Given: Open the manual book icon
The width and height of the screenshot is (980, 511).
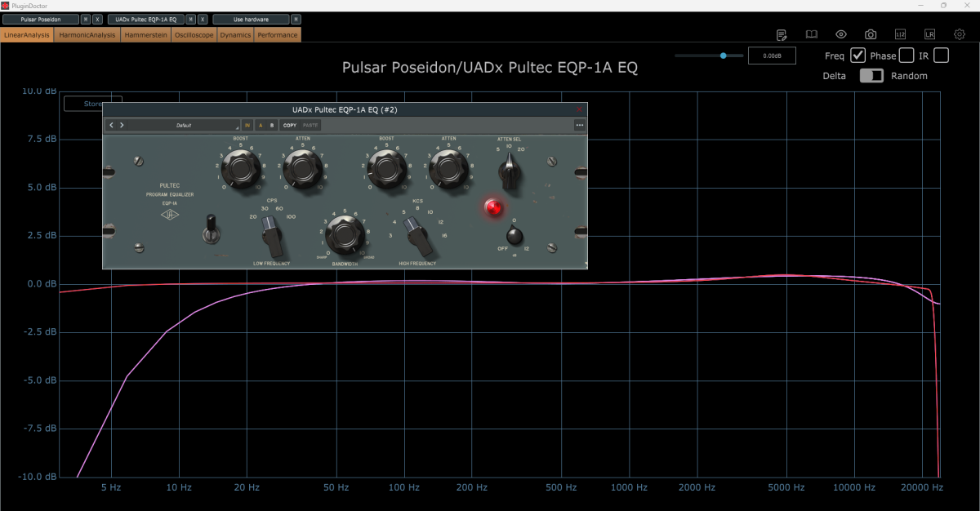Looking at the screenshot, I should 811,34.
